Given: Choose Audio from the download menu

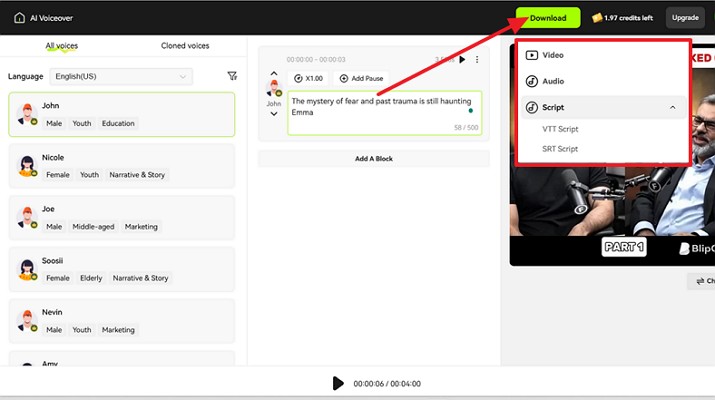Looking at the screenshot, I should click(603, 81).
